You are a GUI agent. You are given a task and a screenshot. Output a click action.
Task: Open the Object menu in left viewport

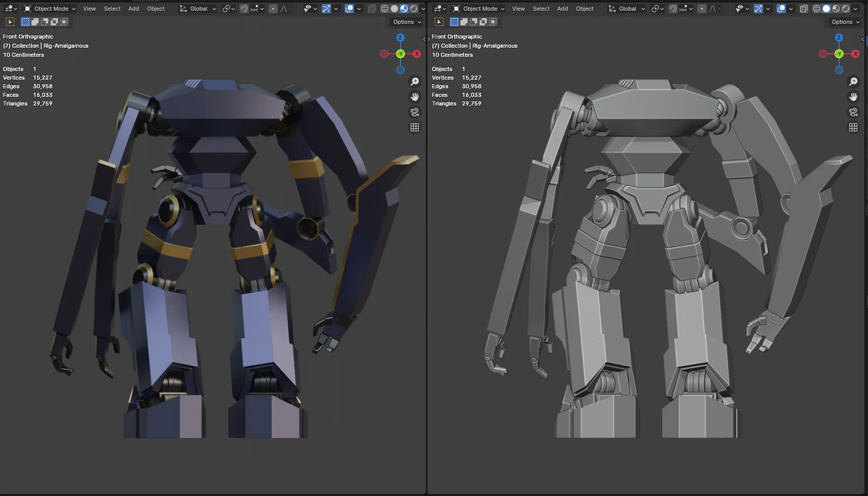tap(156, 9)
